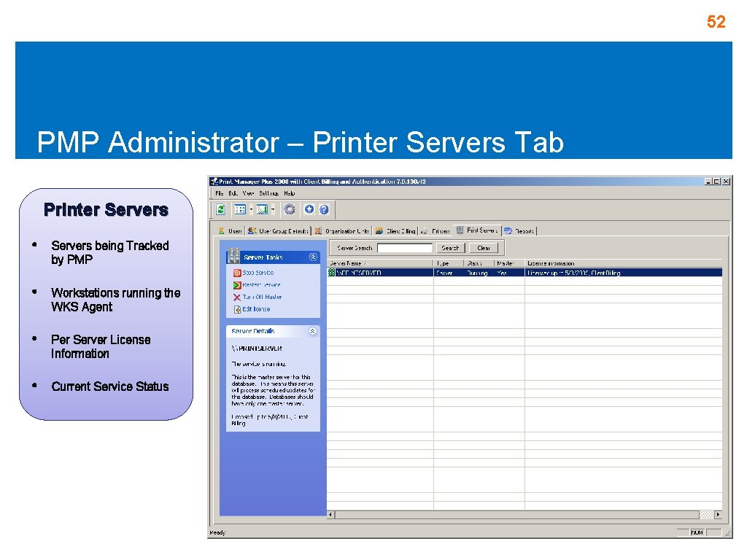747x560 pixels.
Task: Click the Edit License document icon
Action: point(237,309)
